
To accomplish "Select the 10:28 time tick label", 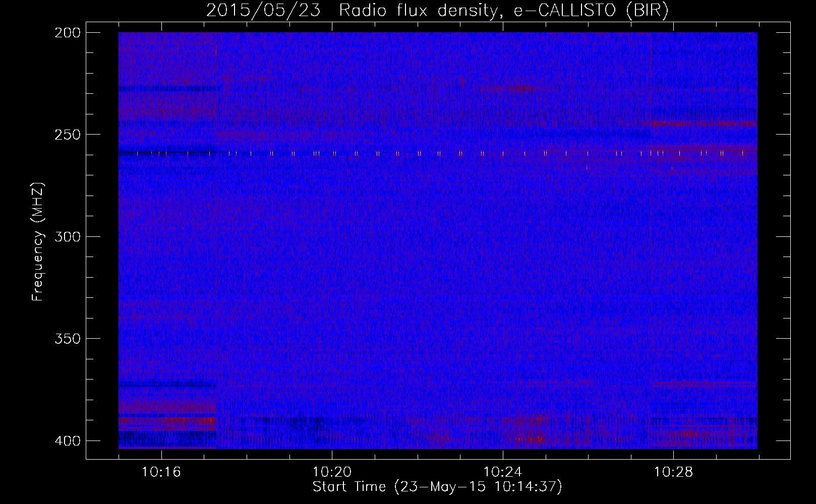I will pos(673,472).
